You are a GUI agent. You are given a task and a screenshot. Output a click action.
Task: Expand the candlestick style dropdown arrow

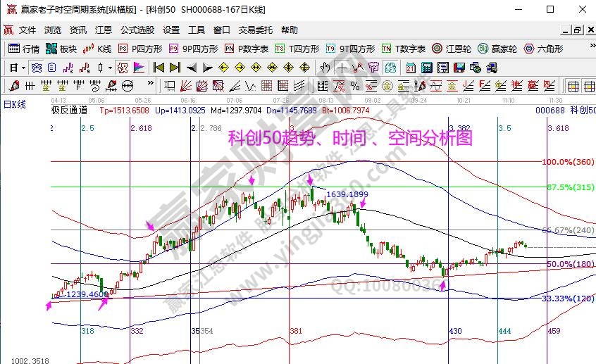pyautogui.click(x=110, y=68)
